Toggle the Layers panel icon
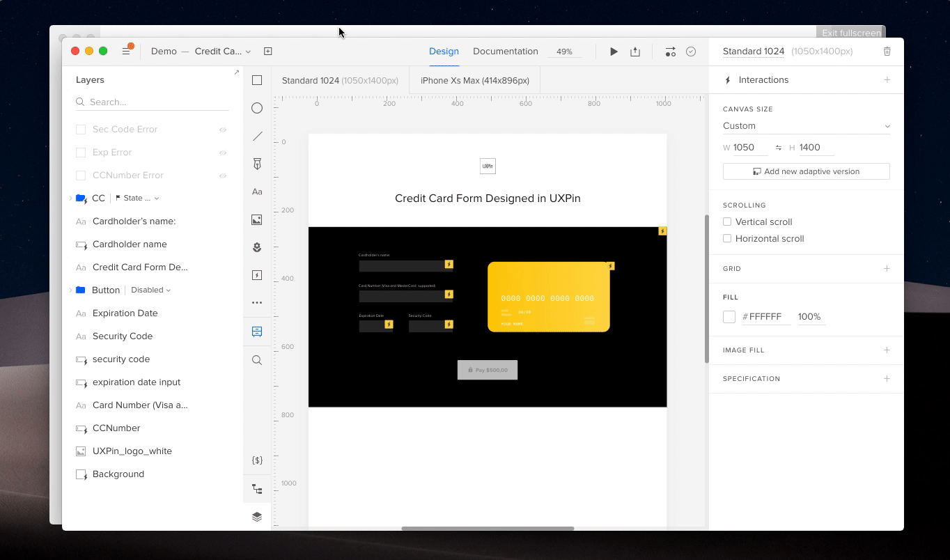Viewport: 950px width, 560px height. [257, 517]
